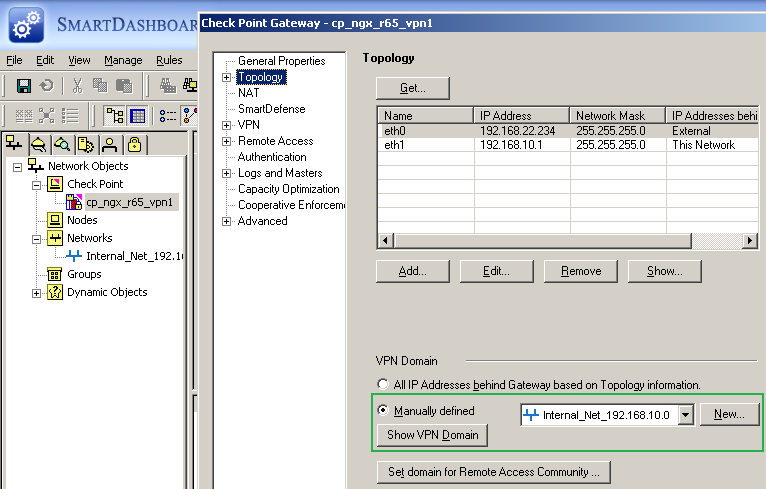This screenshot has height=489, width=766.
Task: Open the View menu
Action: (x=79, y=60)
